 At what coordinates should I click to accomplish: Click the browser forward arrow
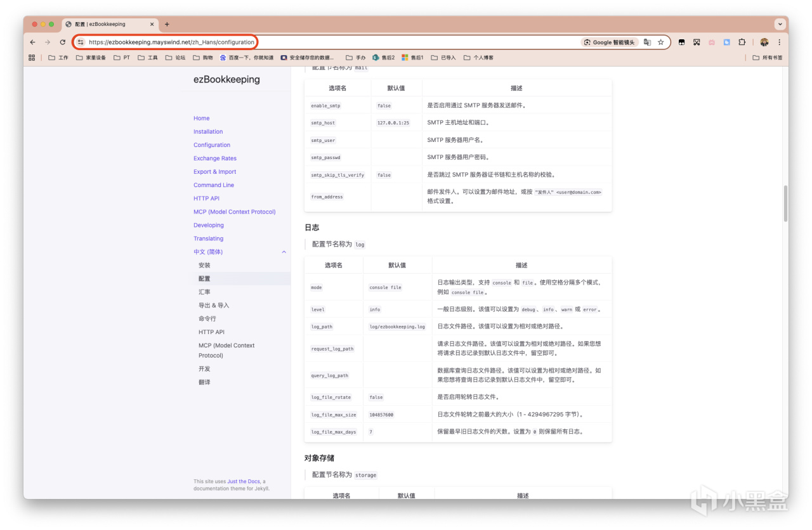pos(48,42)
